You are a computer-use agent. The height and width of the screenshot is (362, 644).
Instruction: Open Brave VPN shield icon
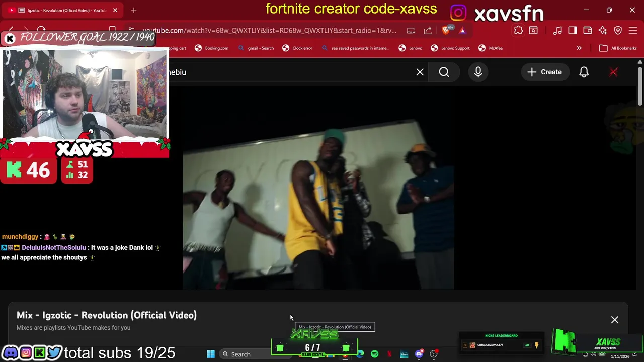618,31
